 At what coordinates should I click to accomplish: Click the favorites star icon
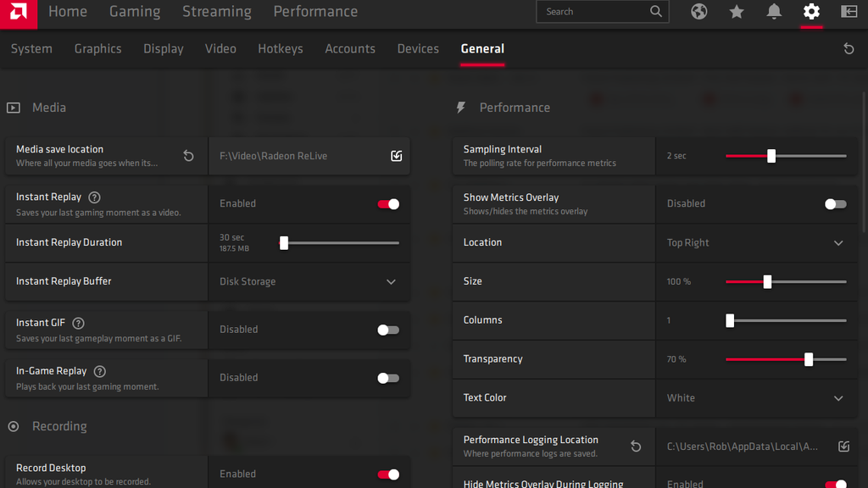736,12
